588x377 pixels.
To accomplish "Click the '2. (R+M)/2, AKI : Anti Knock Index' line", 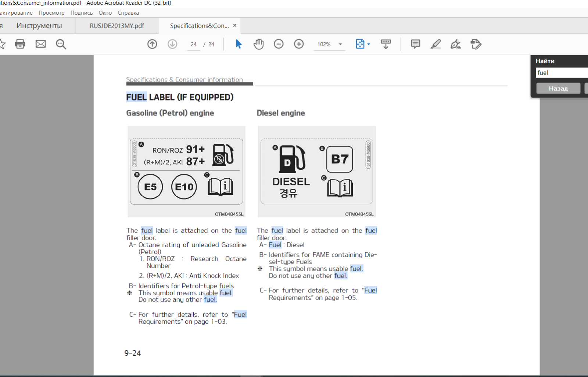I will coord(189,275).
